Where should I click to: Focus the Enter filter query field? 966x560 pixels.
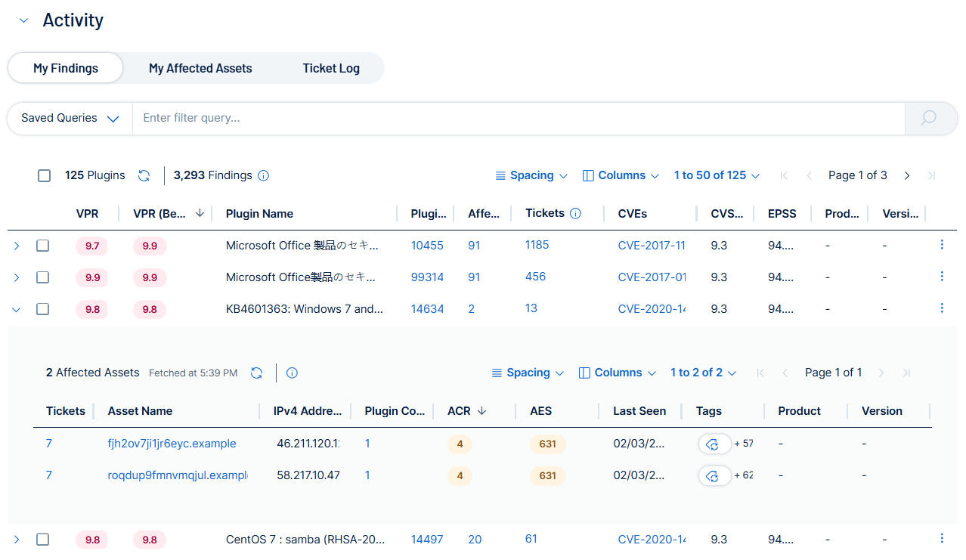[x=519, y=119]
